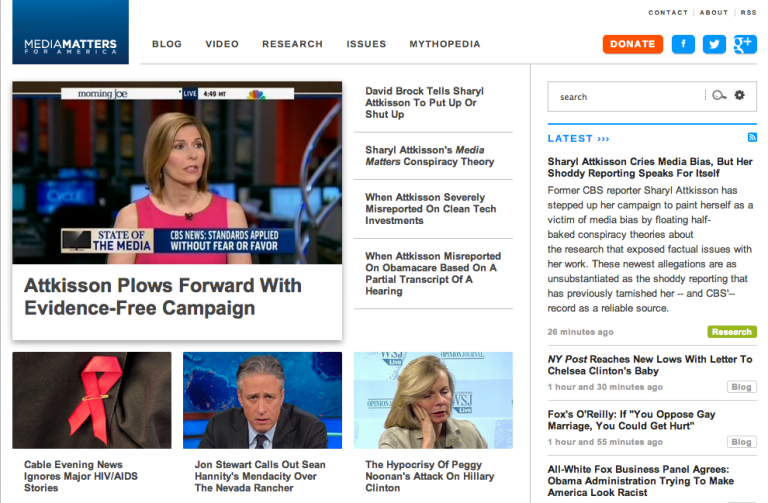The height and width of the screenshot is (503, 768).
Task: Click the search magnifier icon
Action: pos(719,96)
